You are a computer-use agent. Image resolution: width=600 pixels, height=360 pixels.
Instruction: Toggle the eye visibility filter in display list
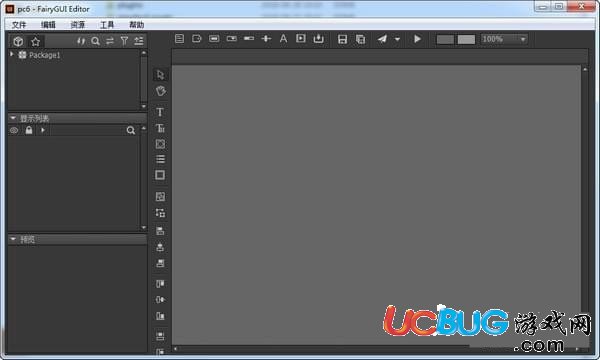pos(14,130)
